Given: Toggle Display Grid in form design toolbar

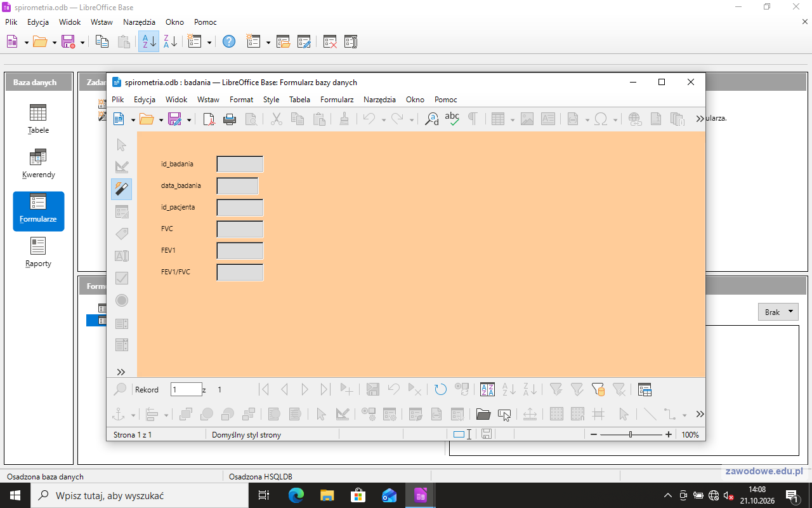Looking at the screenshot, I should tap(556, 414).
